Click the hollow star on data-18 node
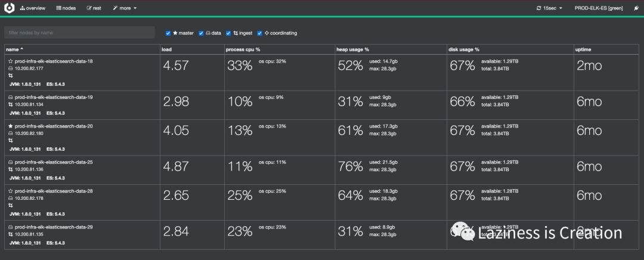644x260 pixels. (10, 61)
